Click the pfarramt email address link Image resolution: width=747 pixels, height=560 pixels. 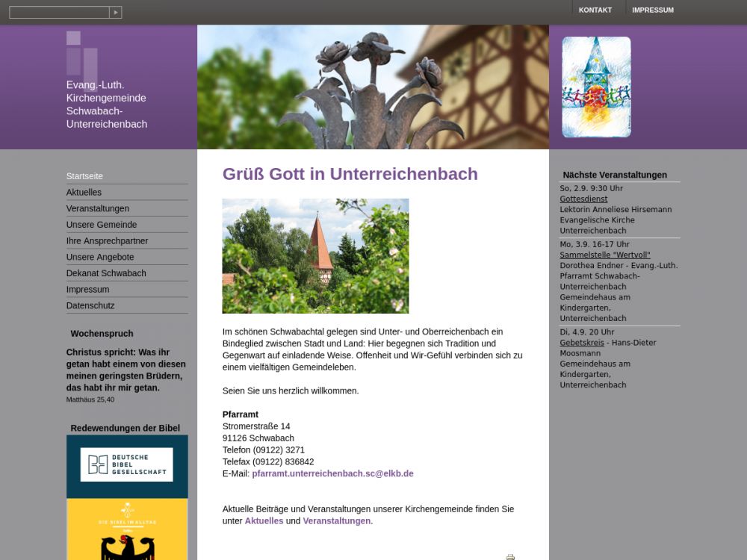(332, 473)
